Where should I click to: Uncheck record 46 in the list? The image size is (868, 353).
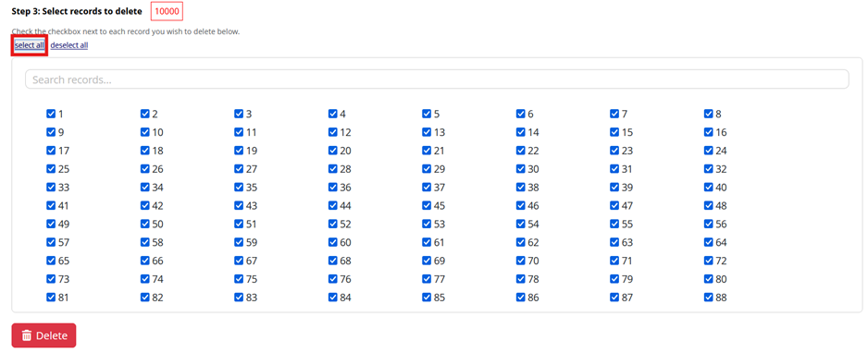click(520, 205)
